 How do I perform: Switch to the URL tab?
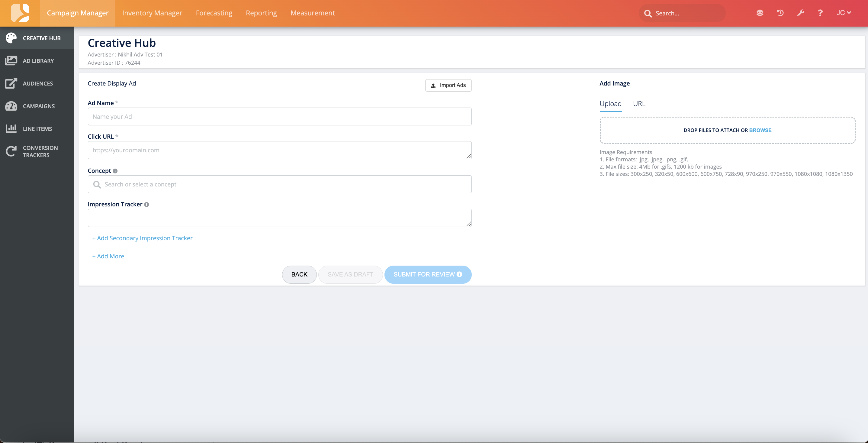pyautogui.click(x=639, y=104)
